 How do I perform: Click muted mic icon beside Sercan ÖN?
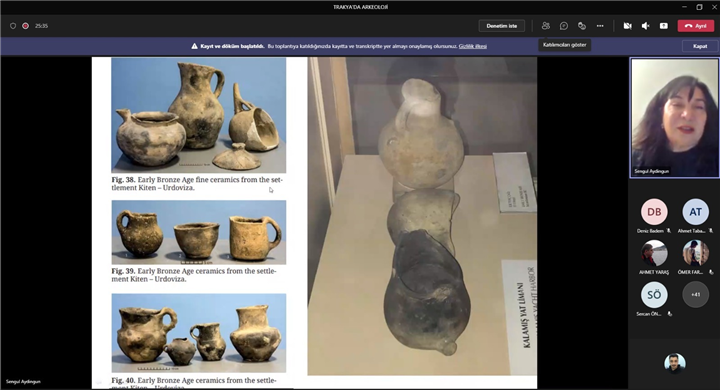(x=669, y=314)
